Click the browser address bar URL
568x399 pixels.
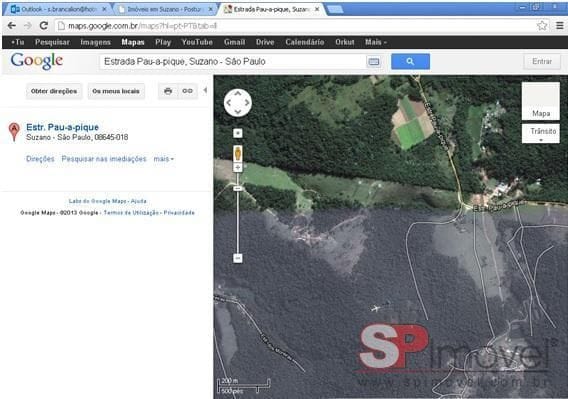coord(143,26)
